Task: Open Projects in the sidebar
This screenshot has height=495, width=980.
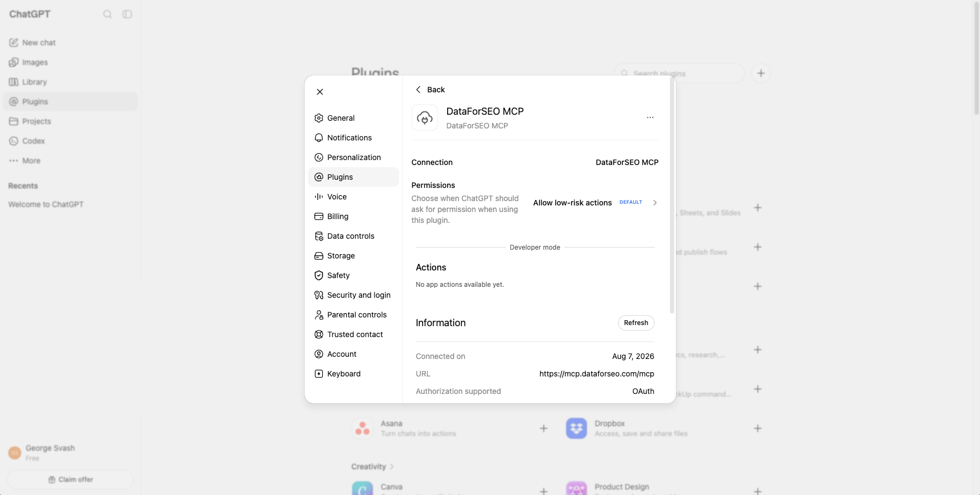Action: 71,121
